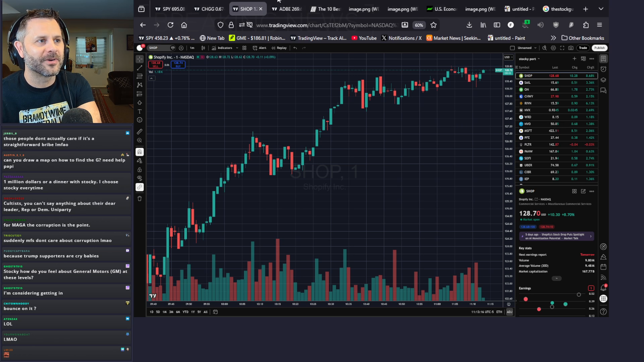Open the go to date calendar icon
Screen dimensions: 644x362
tap(215, 312)
